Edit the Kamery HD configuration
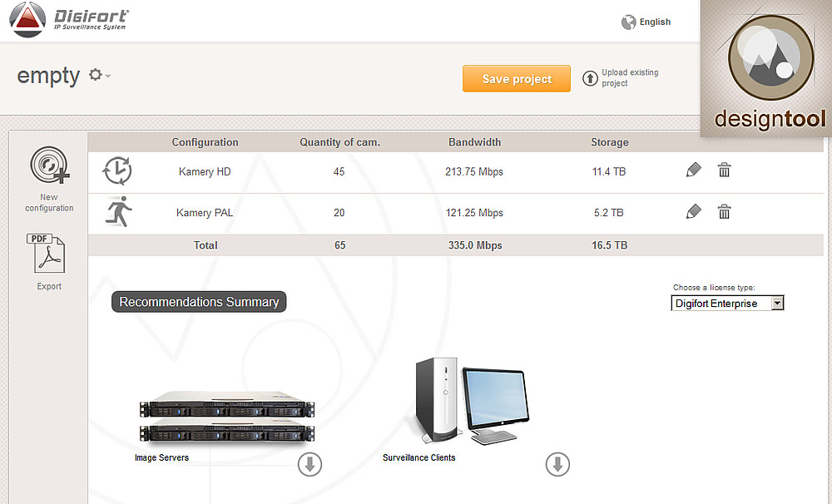Screen dimensions: 832x504 (x=693, y=170)
